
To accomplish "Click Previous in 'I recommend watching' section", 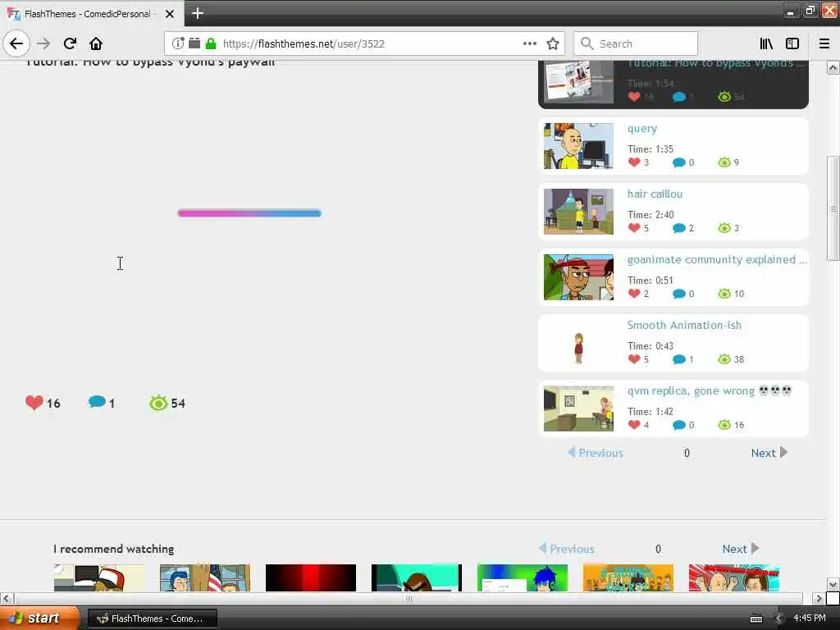I will pyautogui.click(x=567, y=549).
